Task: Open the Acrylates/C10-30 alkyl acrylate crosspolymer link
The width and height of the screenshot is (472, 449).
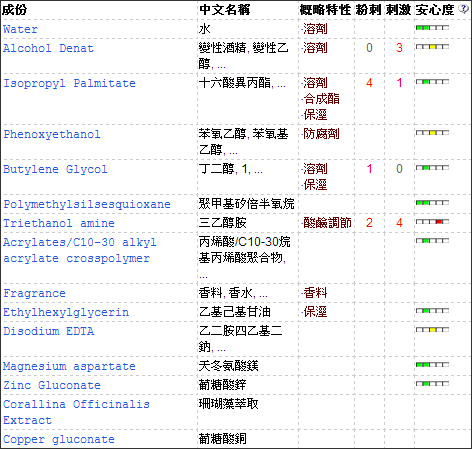Action: (x=80, y=250)
